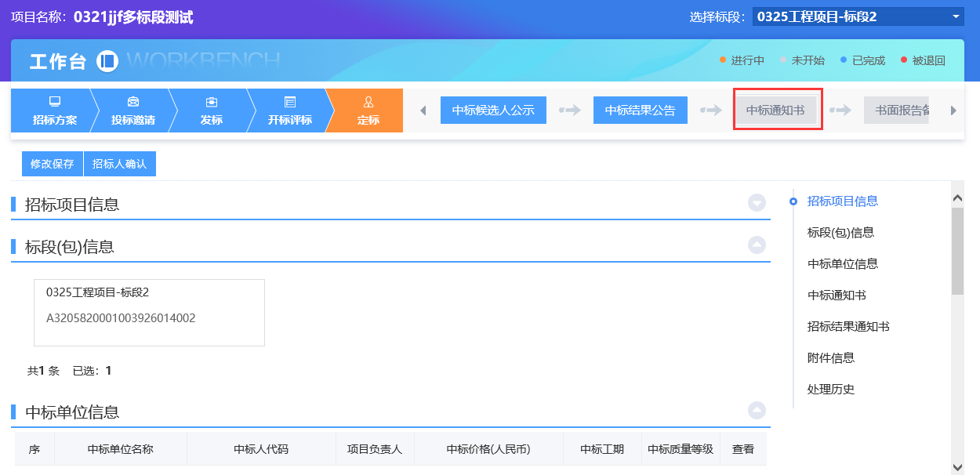
Task: Jump to 处理历史 in side navigation
Action: [830, 389]
